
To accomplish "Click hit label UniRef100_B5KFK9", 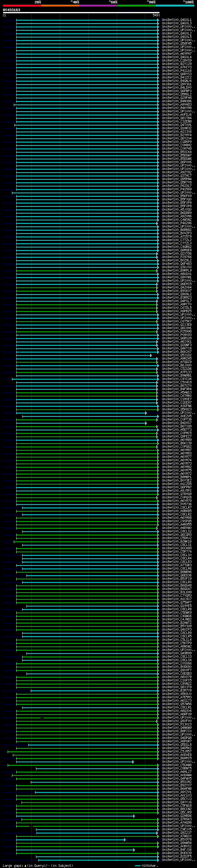I will point(176,196).
